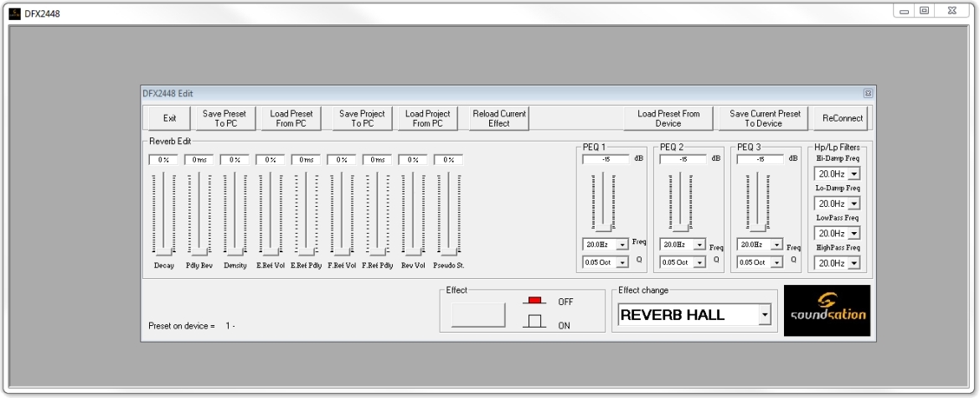The image size is (980, 398).
Task: Click Load Project From PC
Action: pyautogui.click(x=427, y=118)
